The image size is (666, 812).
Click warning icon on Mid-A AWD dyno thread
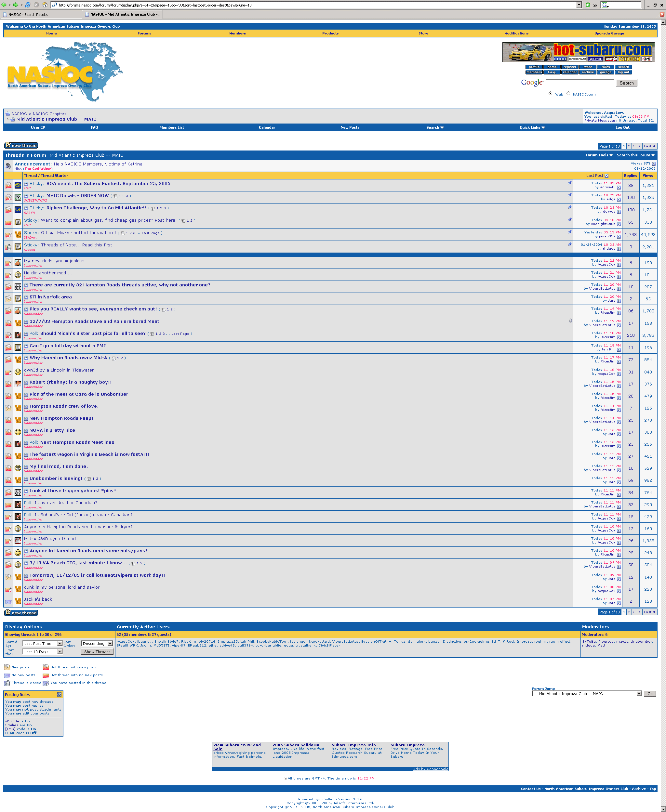coord(18,541)
